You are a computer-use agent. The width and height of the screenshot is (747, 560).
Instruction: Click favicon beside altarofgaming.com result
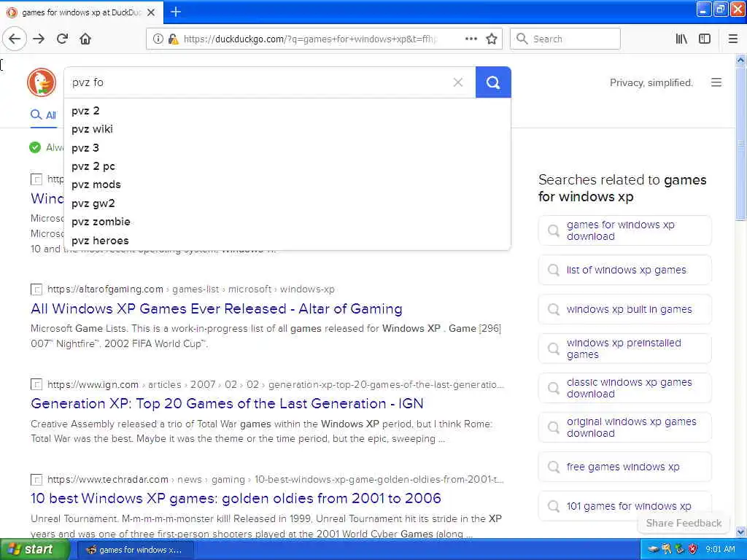tap(36, 289)
